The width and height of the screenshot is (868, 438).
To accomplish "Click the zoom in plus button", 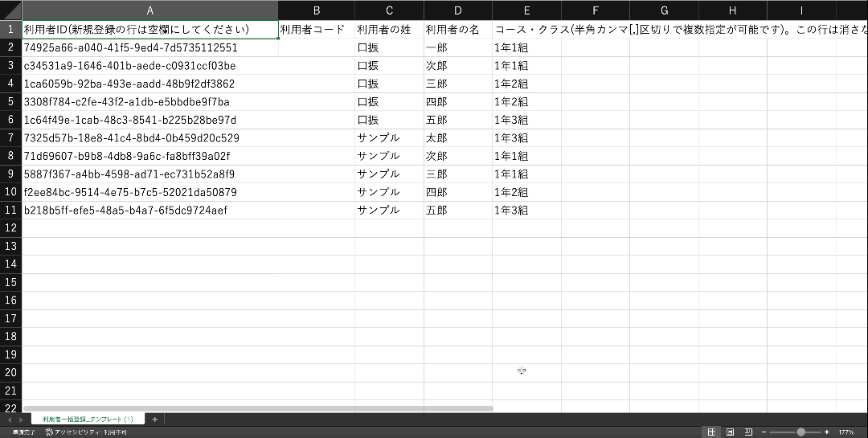I will click(826, 432).
